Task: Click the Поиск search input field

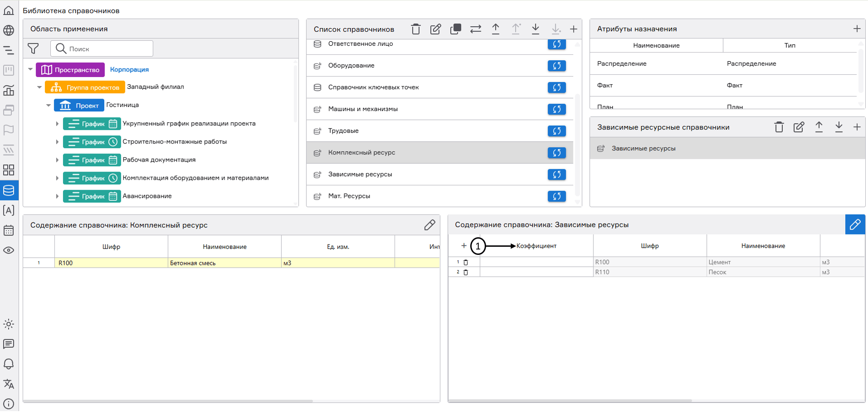Action: click(x=109, y=49)
